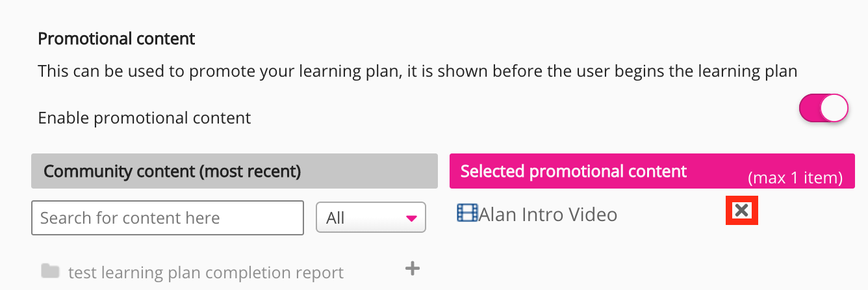Add test learning plan report using plus icon
This screenshot has width=868, height=290.
[x=413, y=268]
